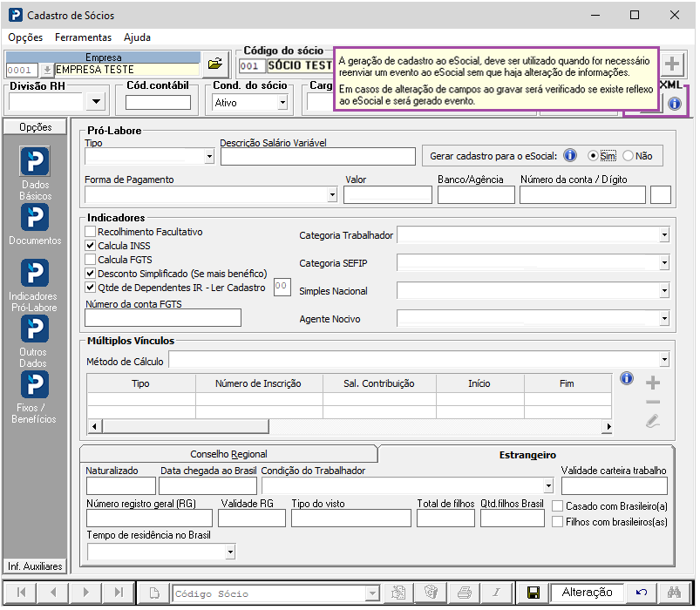Image resolution: width=700 pixels, height=610 pixels.
Task: Click Número de Inscrição column header
Action: point(258,383)
